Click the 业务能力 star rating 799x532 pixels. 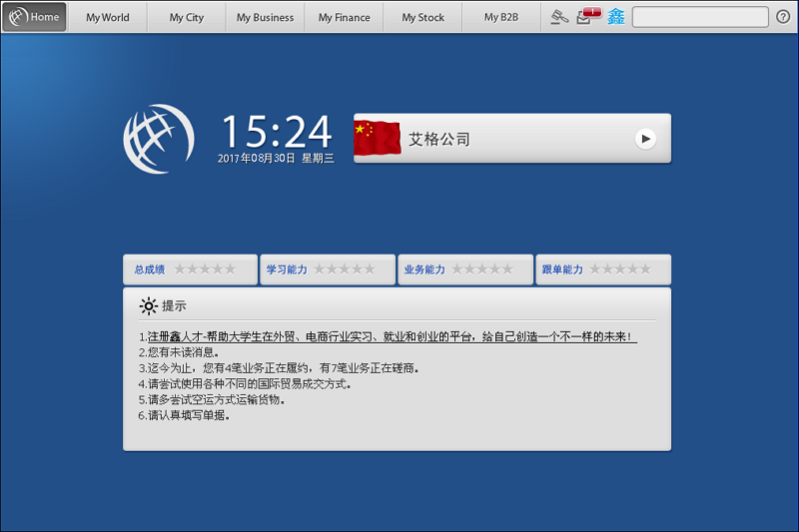465,269
